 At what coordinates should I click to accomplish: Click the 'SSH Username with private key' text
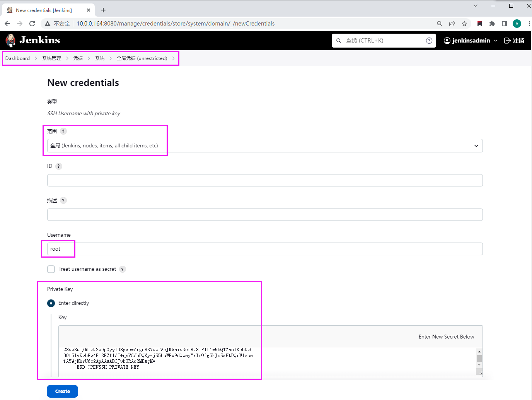pyautogui.click(x=84, y=113)
